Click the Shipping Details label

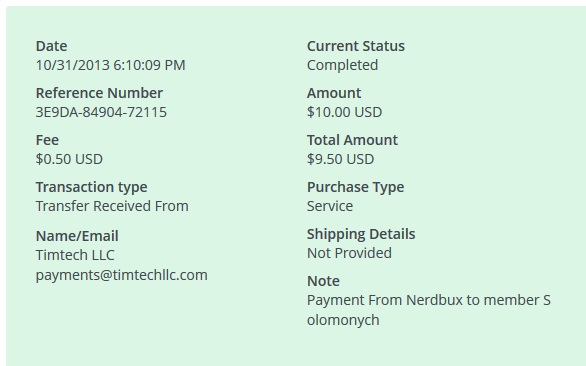pyautogui.click(x=361, y=234)
